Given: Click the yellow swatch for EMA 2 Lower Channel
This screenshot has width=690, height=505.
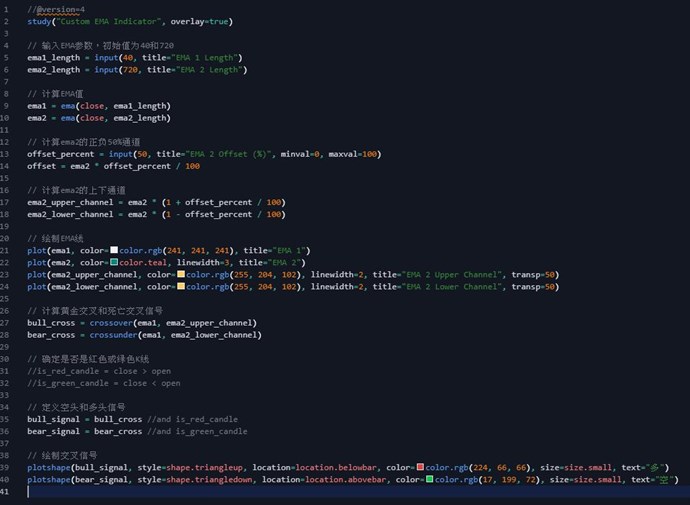Looking at the screenshot, I should coord(180,286).
